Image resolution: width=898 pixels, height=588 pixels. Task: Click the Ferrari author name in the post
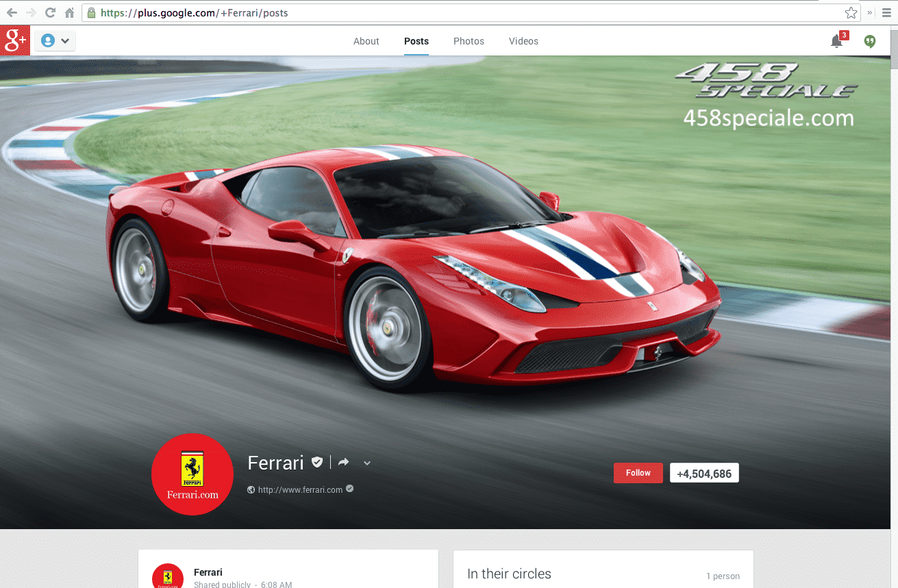208,572
